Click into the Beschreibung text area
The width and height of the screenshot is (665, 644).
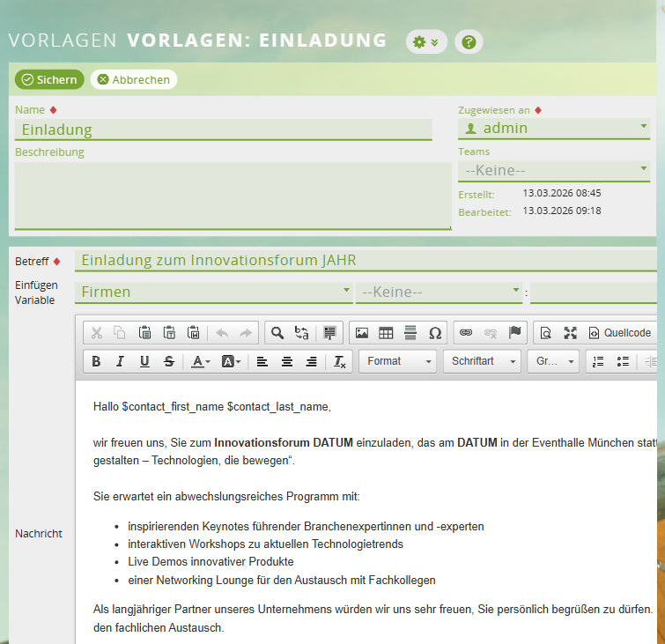pos(233,196)
